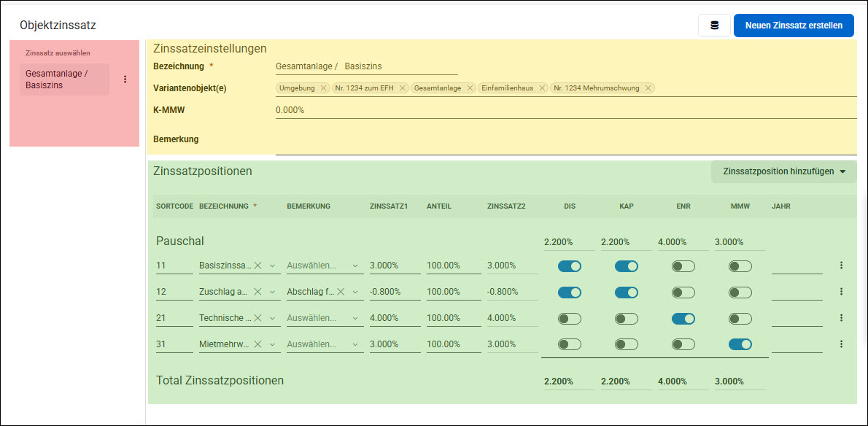Click the Objektzinssatz page title
The image size is (868, 426).
coord(58,26)
